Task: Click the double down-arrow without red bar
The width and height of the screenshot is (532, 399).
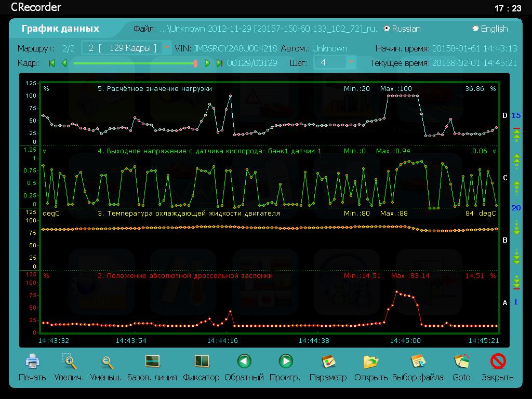Action: 516,257
